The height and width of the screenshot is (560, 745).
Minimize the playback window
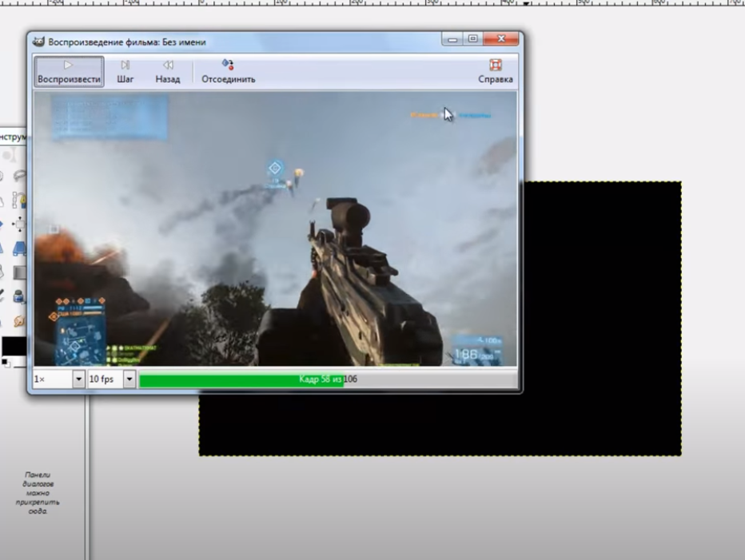click(452, 39)
